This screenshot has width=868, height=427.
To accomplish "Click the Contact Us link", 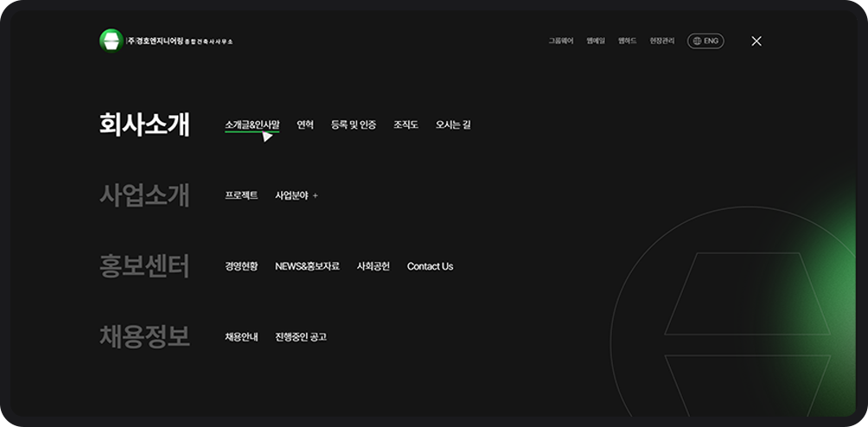I will click(x=430, y=266).
